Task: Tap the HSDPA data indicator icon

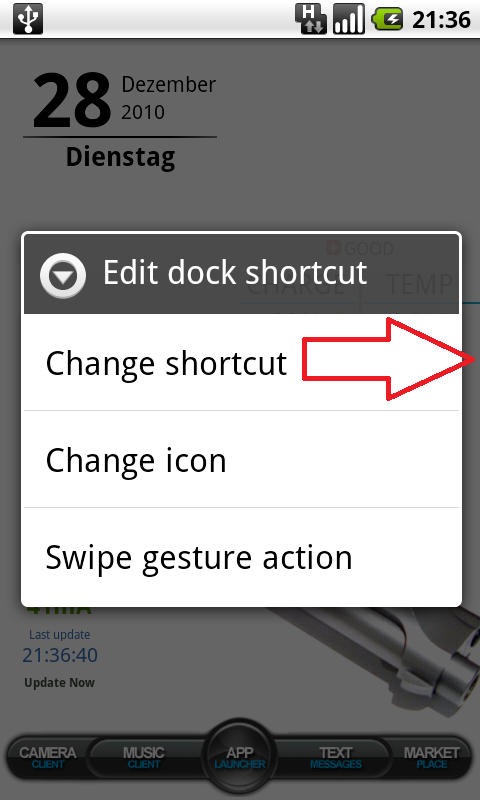Action: 310,19
